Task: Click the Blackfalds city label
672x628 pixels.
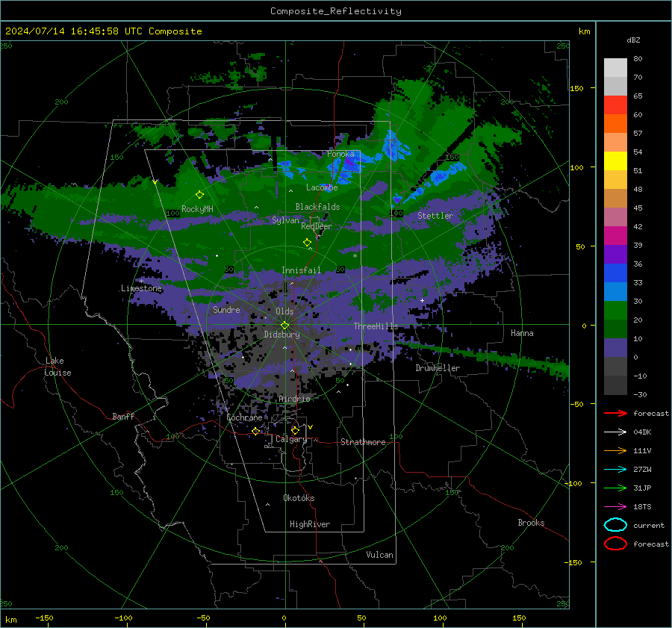Action: pos(317,207)
